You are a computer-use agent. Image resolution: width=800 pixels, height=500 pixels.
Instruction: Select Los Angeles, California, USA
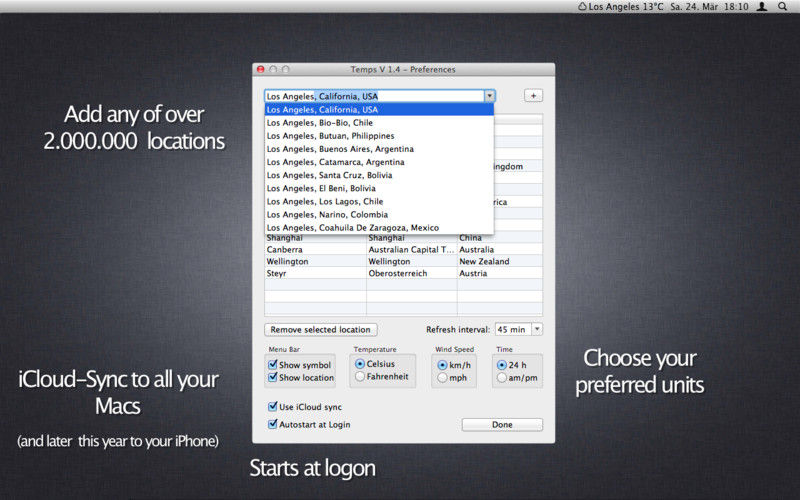(379, 109)
